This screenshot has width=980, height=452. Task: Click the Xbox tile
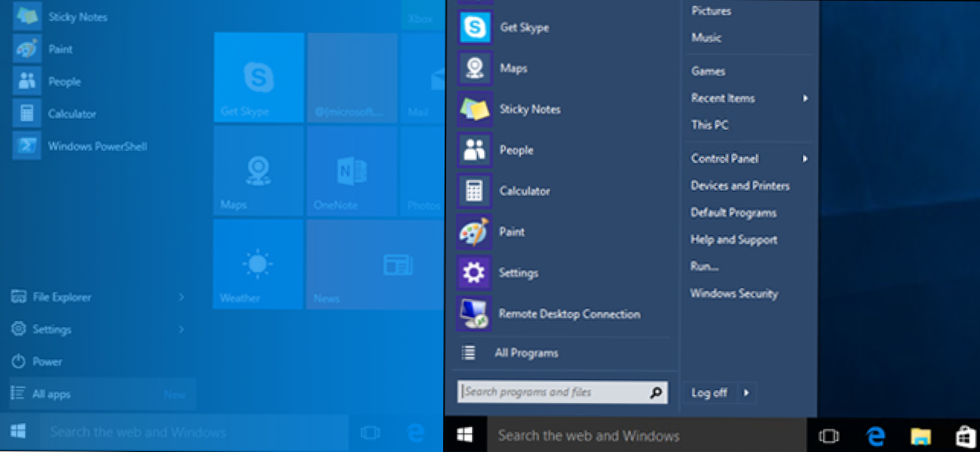(420, 19)
